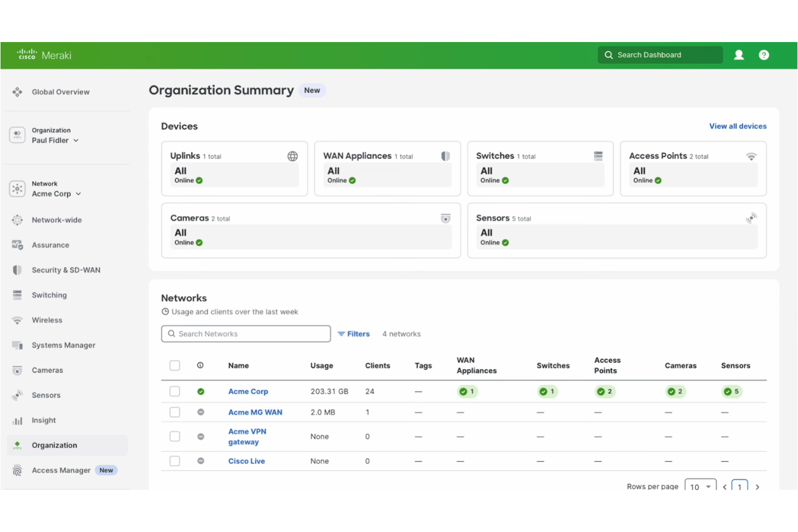Click the Network Acme Corp icon
798x532 pixels.
(17, 189)
